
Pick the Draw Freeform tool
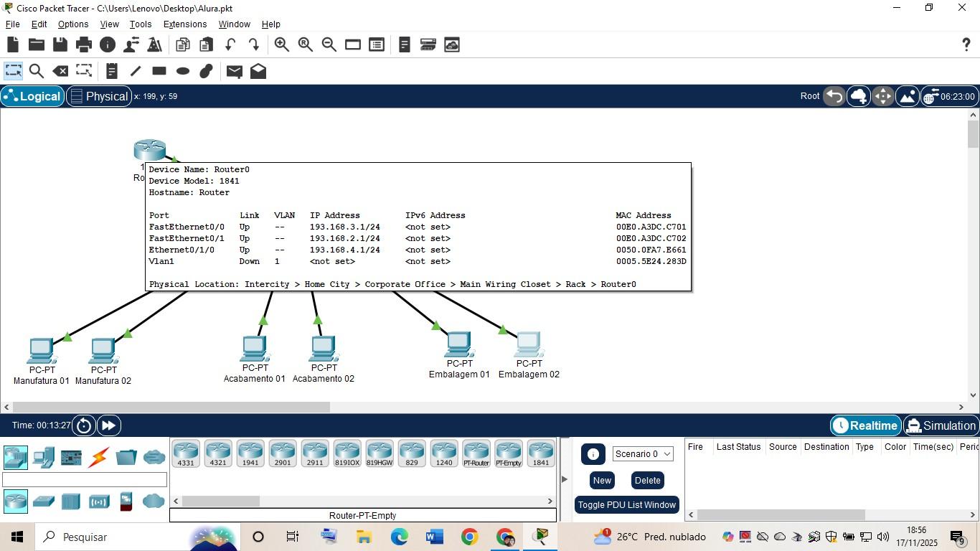click(x=207, y=71)
